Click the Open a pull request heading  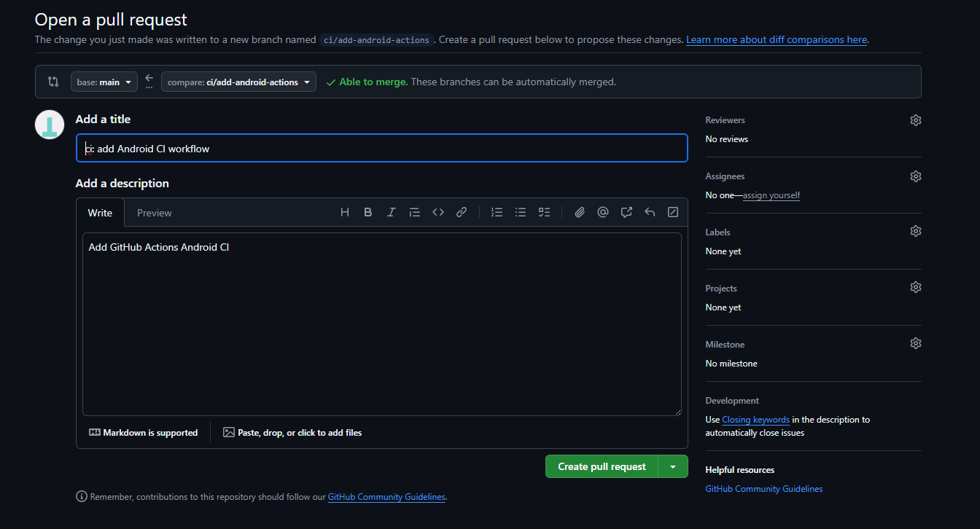coord(111,20)
